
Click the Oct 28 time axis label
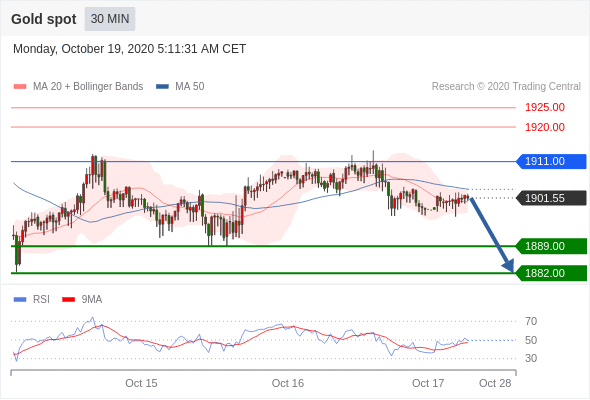coord(495,383)
